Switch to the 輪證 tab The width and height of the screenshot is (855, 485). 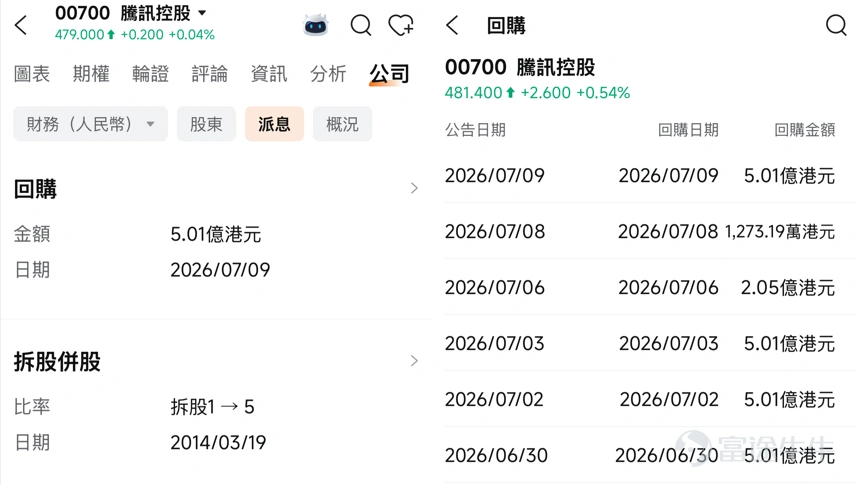pos(150,74)
